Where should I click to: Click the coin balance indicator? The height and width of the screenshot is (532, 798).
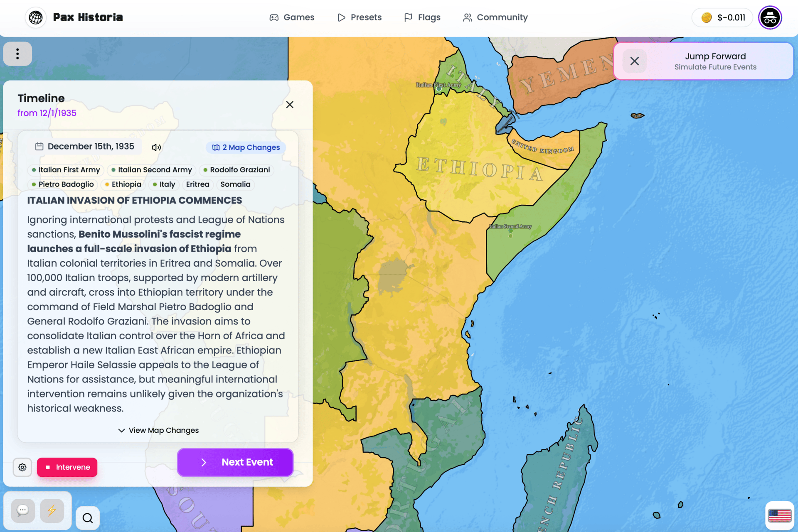(723, 17)
